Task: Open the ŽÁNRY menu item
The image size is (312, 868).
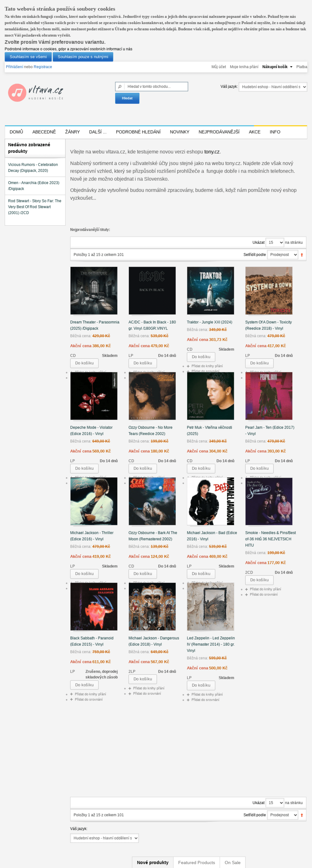Action: click(x=72, y=132)
